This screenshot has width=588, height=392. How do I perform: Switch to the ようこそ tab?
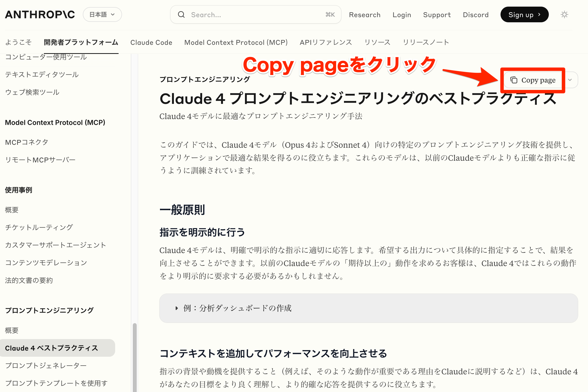click(x=19, y=42)
